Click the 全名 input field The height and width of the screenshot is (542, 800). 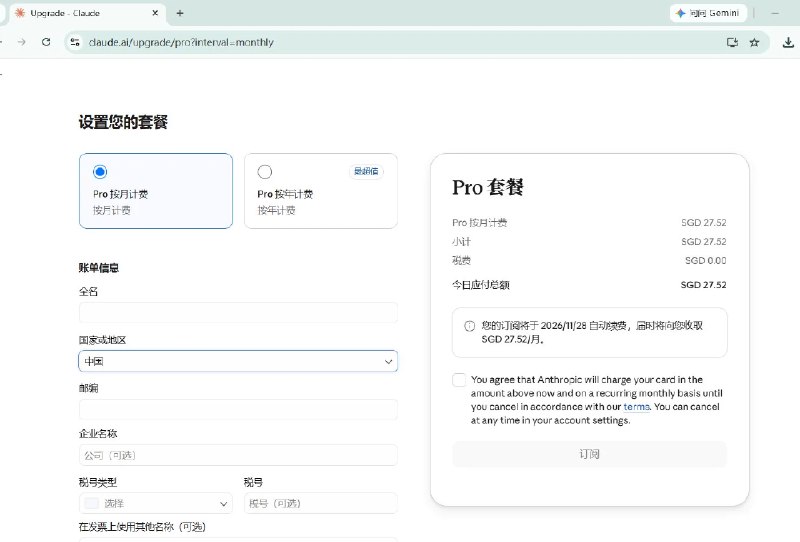click(238, 312)
